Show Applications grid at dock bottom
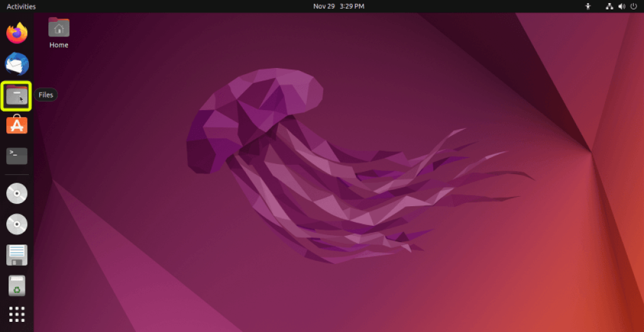This screenshot has height=332, width=644. pyautogui.click(x=17, y=314)
